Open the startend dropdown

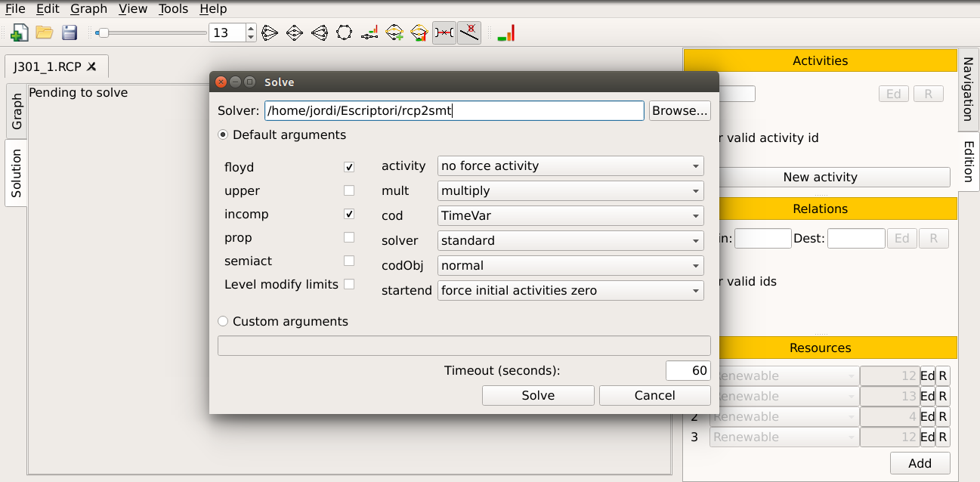(570, 290)
